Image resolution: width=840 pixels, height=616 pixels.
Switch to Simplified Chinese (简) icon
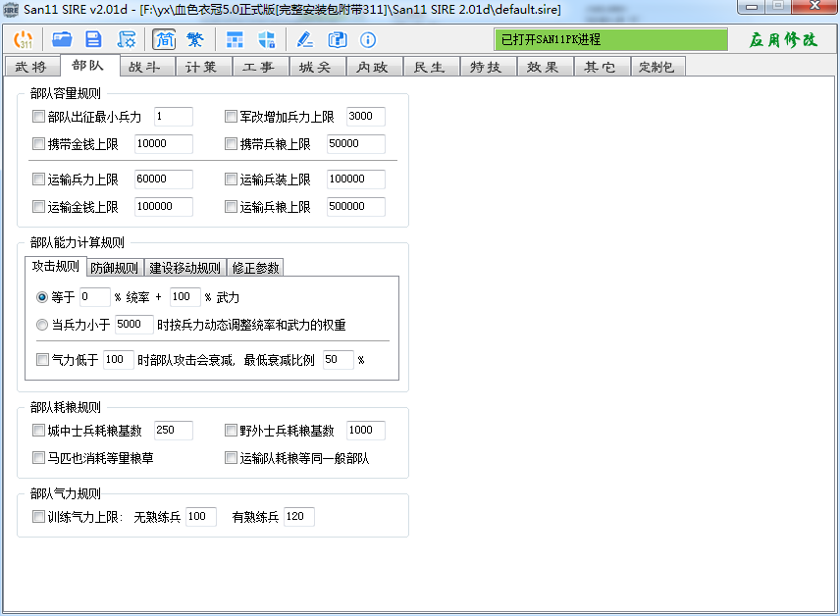(165, 39)
